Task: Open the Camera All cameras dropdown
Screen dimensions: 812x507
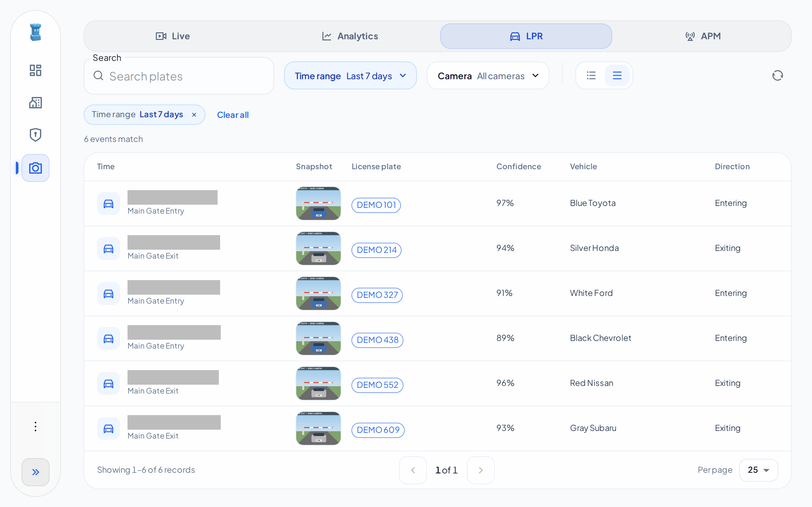Action: tap(488, 76)
